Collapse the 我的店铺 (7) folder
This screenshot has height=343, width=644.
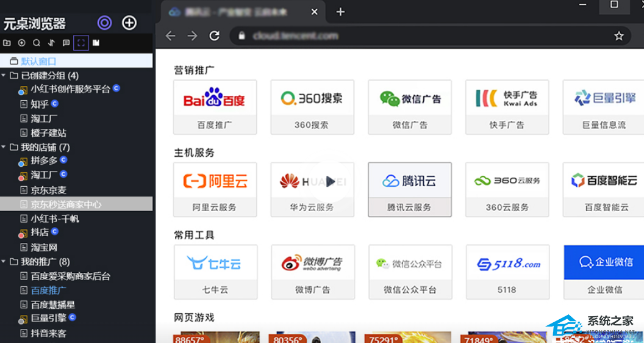[5, 147]
